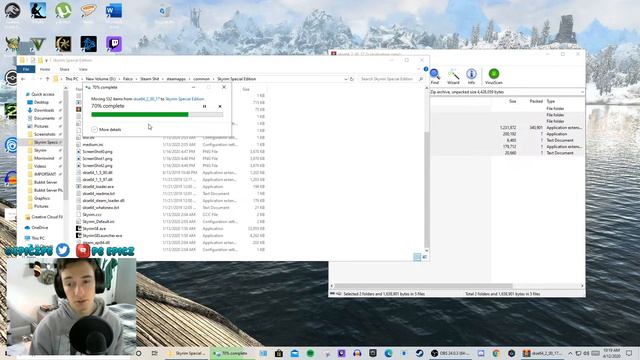Open Twitch desktop shortcut
This screenshot has width=640, height=360.
tap(114, 44)
